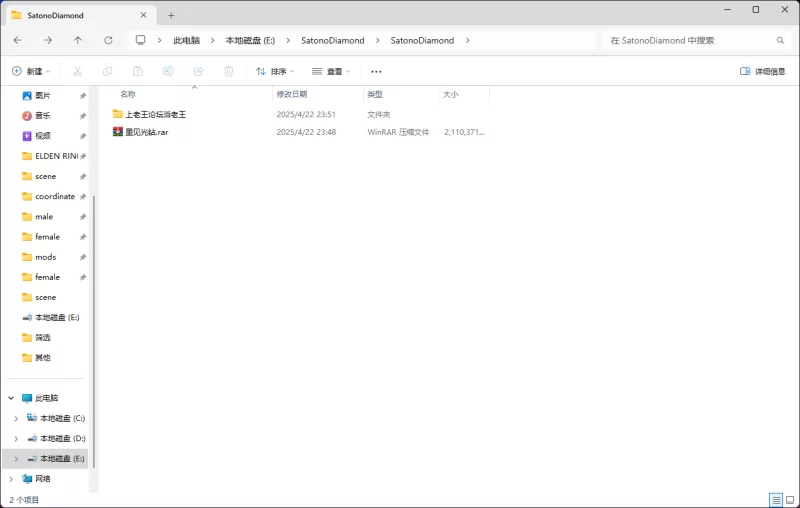This screenshot has height=508, width=800.
Task: Refresh the current folder
Action: point(108,40)
